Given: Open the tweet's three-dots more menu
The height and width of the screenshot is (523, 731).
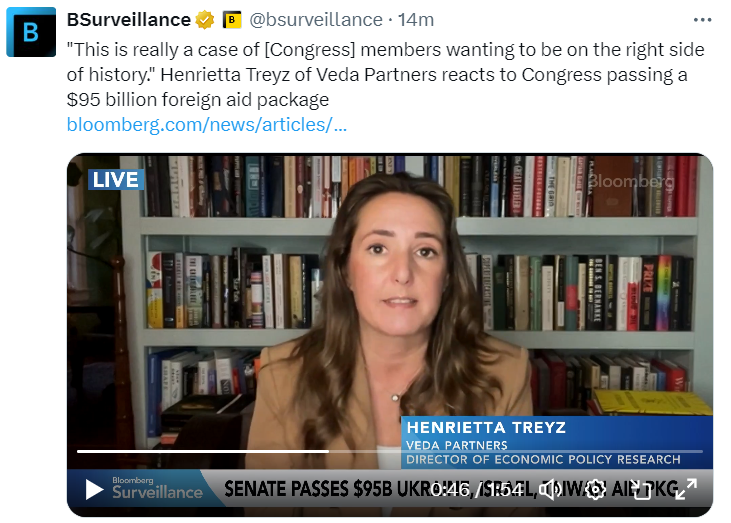Looking at the screenshot, I should point(702,20).
